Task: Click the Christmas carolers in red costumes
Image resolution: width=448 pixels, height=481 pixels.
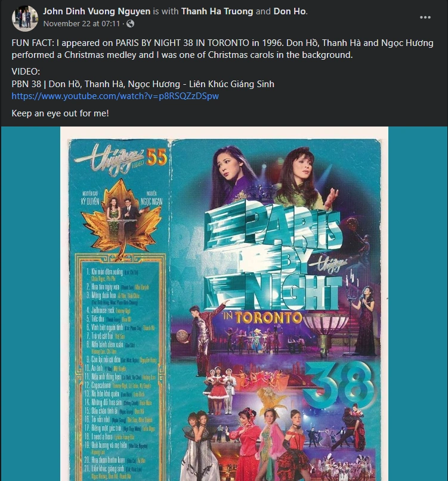Action: [220, 390]
